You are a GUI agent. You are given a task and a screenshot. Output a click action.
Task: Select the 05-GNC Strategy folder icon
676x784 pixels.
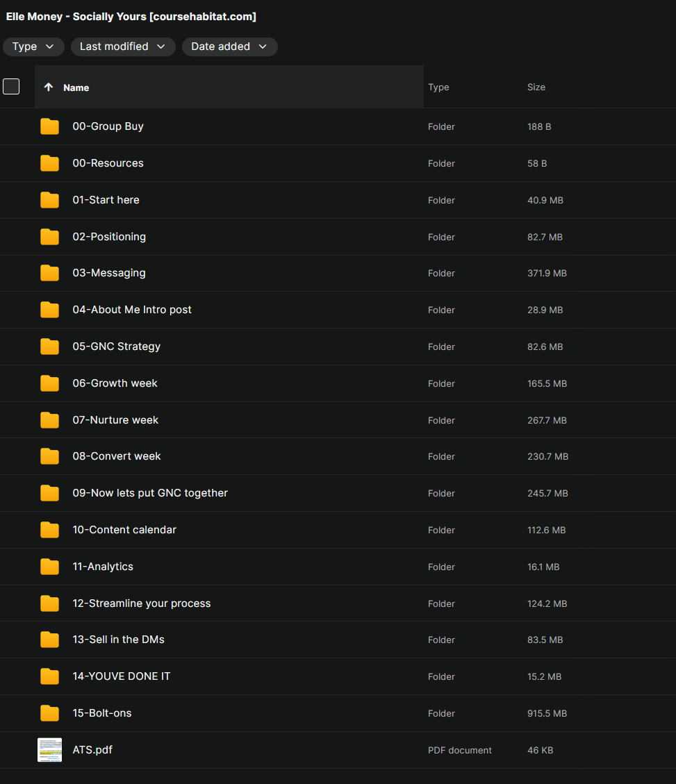[49, 347]
